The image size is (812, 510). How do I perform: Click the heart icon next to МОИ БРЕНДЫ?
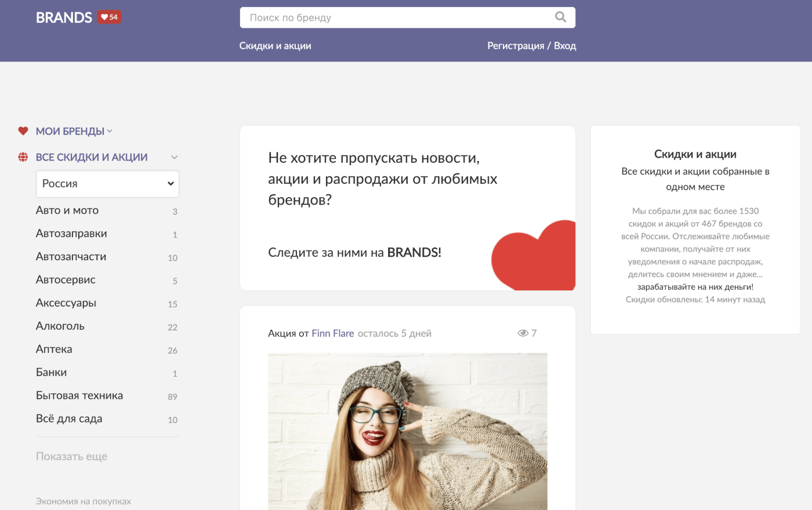(x=23, y=130)
